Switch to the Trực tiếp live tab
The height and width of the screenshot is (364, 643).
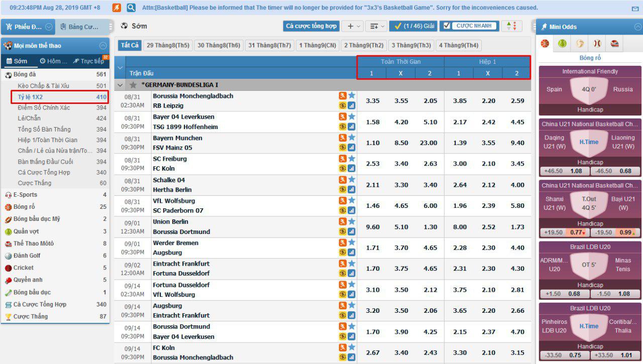coord(88,61)
